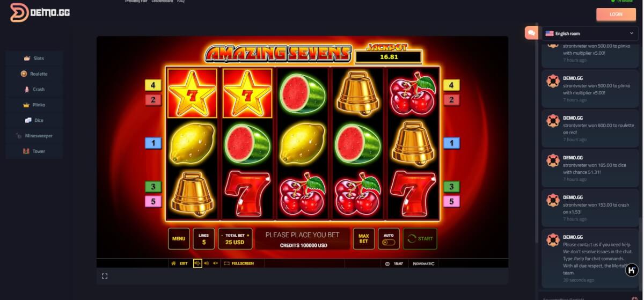The image size is (644, 300).
Task: Go to the Dice game
Action: pos(34,120)
